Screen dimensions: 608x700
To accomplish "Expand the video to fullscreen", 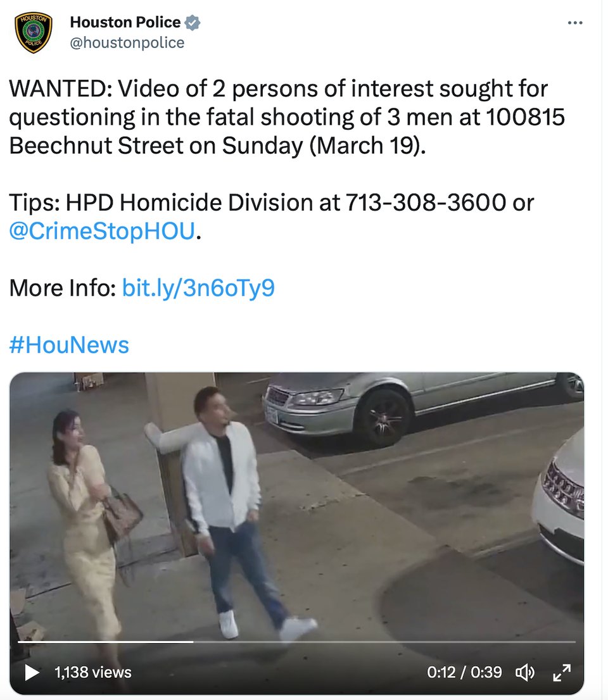I will (562, 672).
